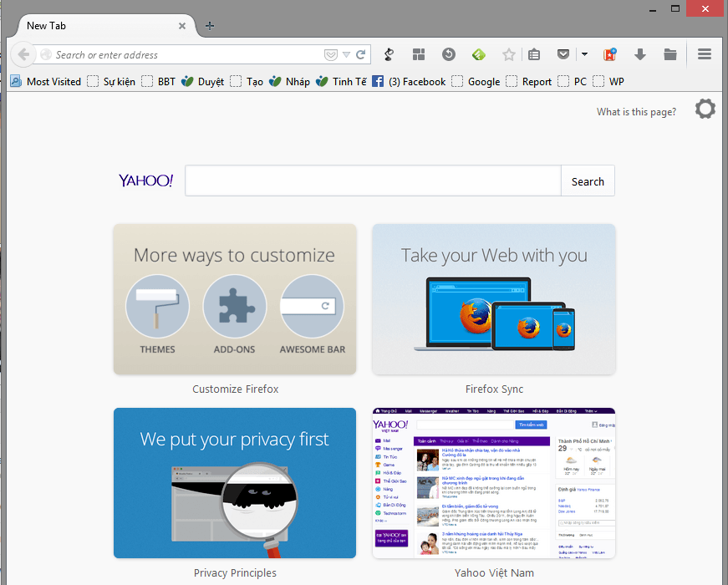
Task: Expand dropdown arrow beside Pocket button
Action: [584, 55]
